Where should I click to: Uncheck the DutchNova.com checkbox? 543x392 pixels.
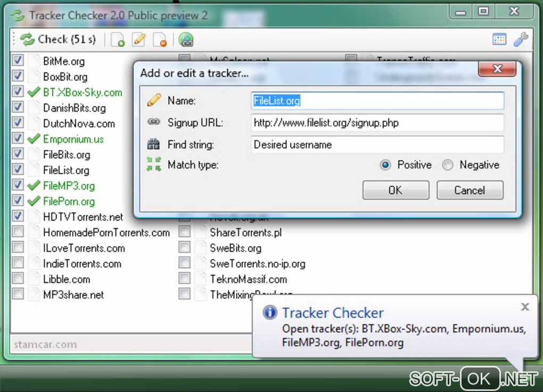(x=18, y=123)
